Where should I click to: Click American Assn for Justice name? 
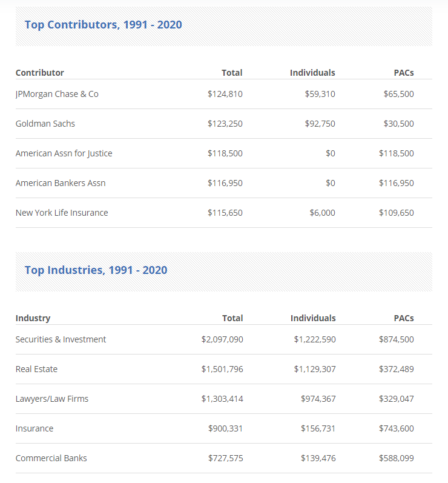pyautogui.click(x=64, y=153)
